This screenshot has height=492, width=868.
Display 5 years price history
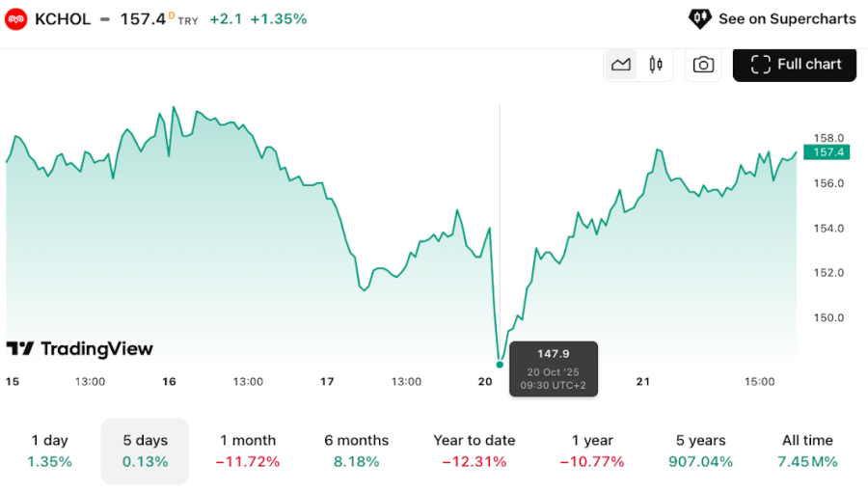700,451
